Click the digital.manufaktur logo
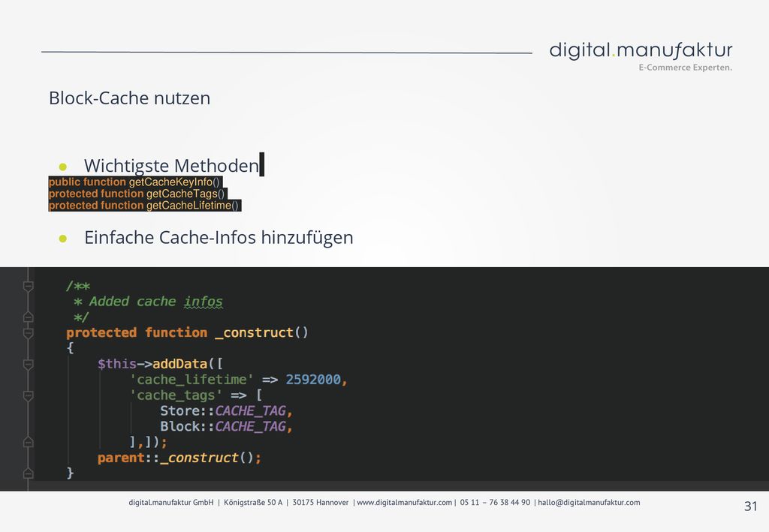The width and height of the screenshot is (769, 532). (641, 50)
